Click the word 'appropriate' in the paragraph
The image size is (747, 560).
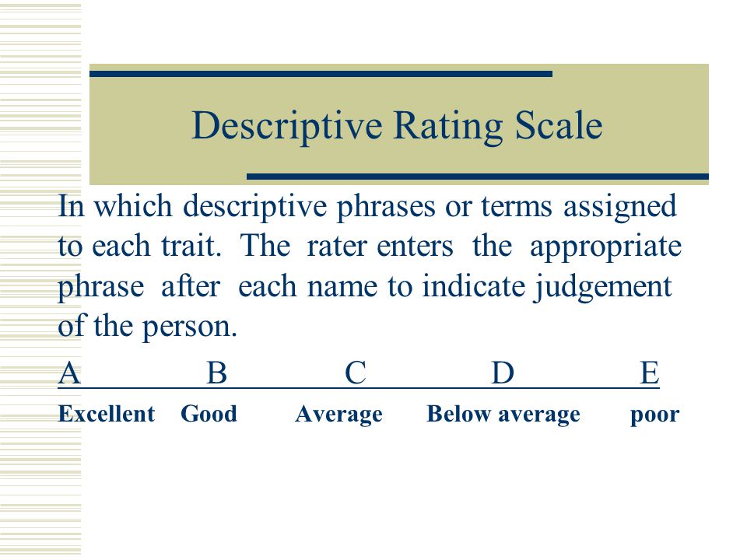pos(605,247)
